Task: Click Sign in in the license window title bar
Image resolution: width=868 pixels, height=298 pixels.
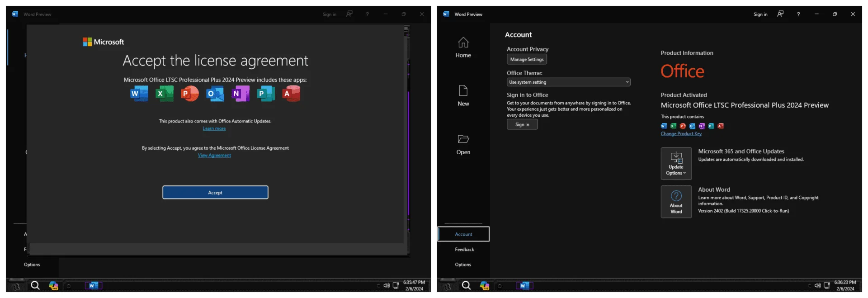Action: [330, 14]
